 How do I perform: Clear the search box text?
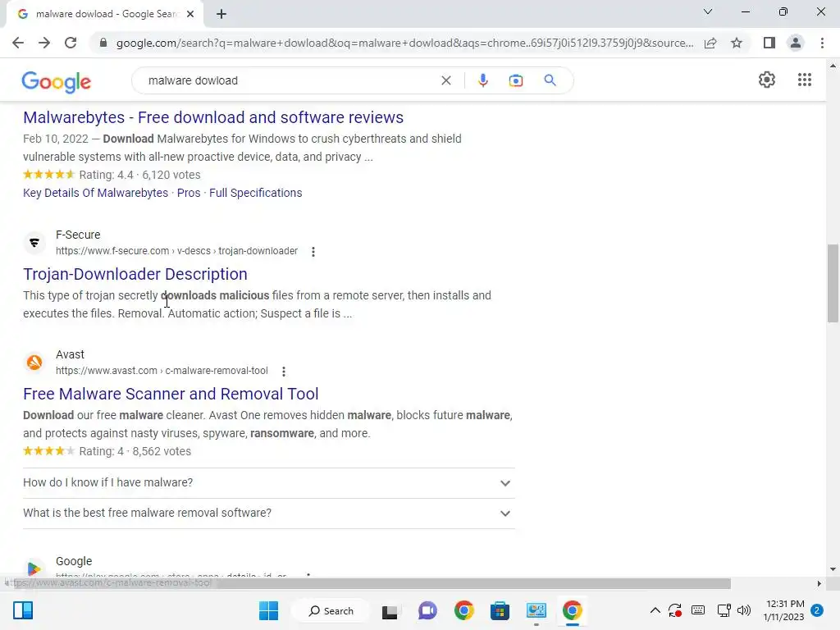445,80
